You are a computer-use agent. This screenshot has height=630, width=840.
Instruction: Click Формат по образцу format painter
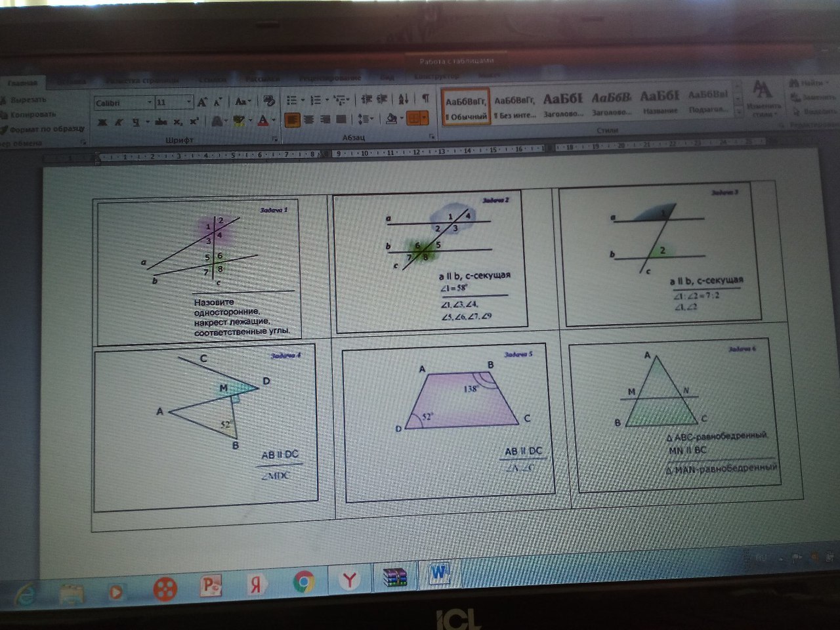pyautogui.click(x=46, y=129)
